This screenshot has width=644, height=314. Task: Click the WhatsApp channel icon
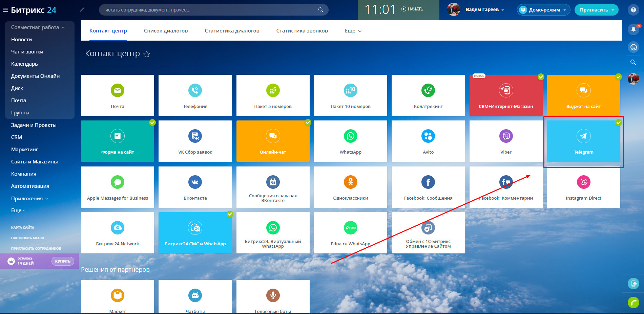(x=351, y=136)
